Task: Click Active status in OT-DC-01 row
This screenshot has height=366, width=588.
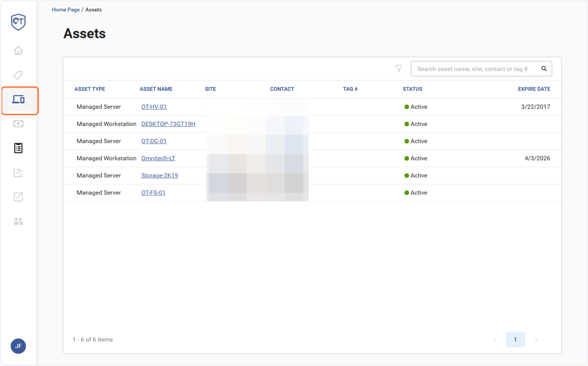Action: coord(416,141)
